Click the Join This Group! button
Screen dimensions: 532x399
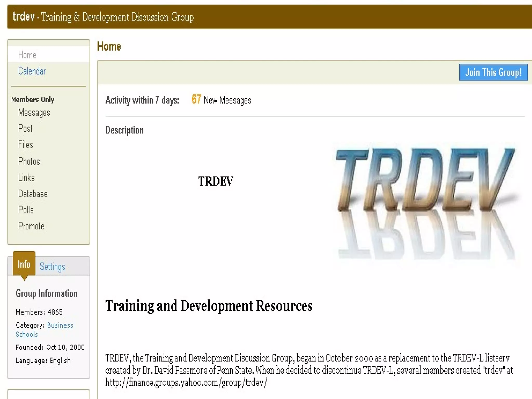[x=493, y=72]
